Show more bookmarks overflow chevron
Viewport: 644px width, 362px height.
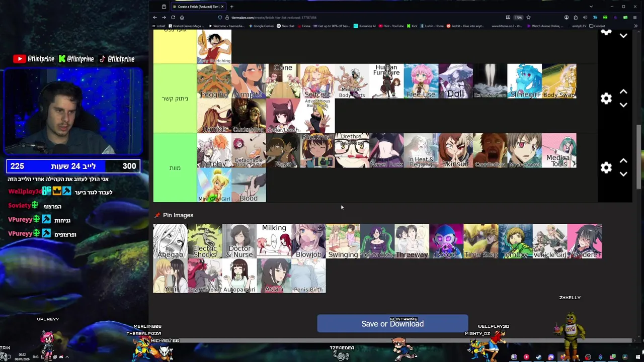coord(635,26)
